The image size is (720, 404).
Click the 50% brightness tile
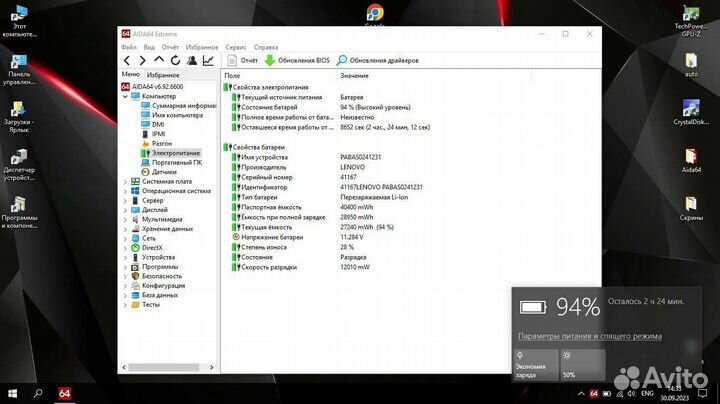coord(582,365)
